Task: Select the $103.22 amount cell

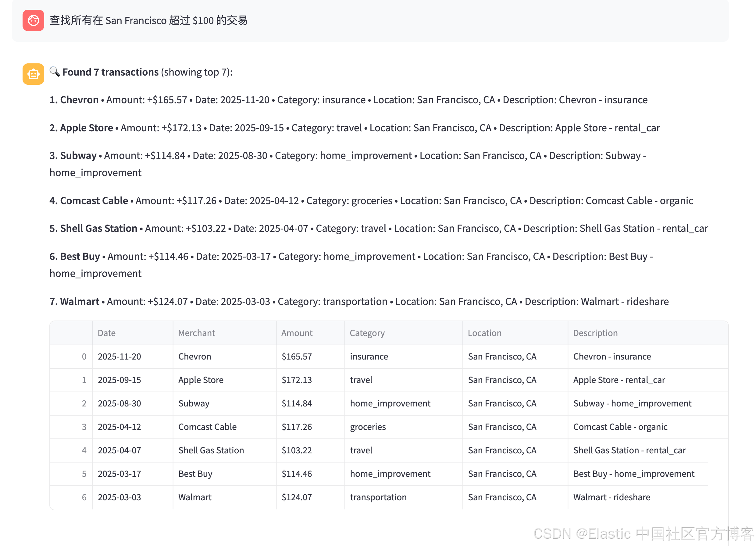Action: pyautogui.click(x=311, y=450)
